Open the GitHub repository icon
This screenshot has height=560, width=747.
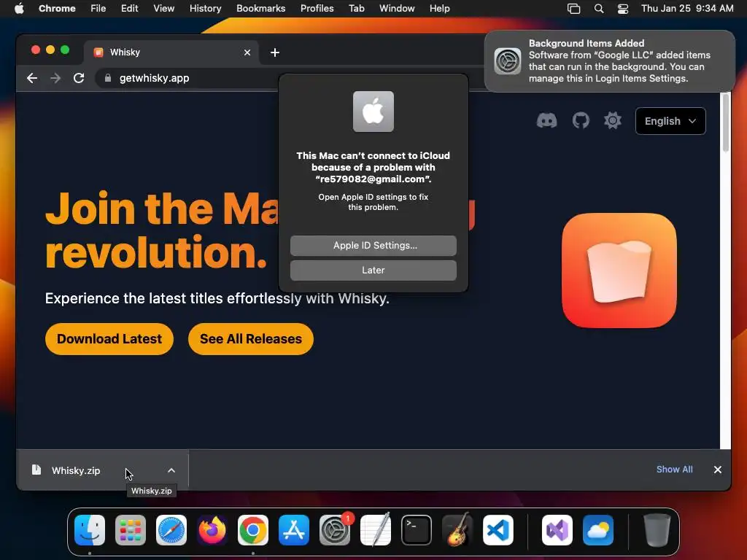(x=580, y=120)
